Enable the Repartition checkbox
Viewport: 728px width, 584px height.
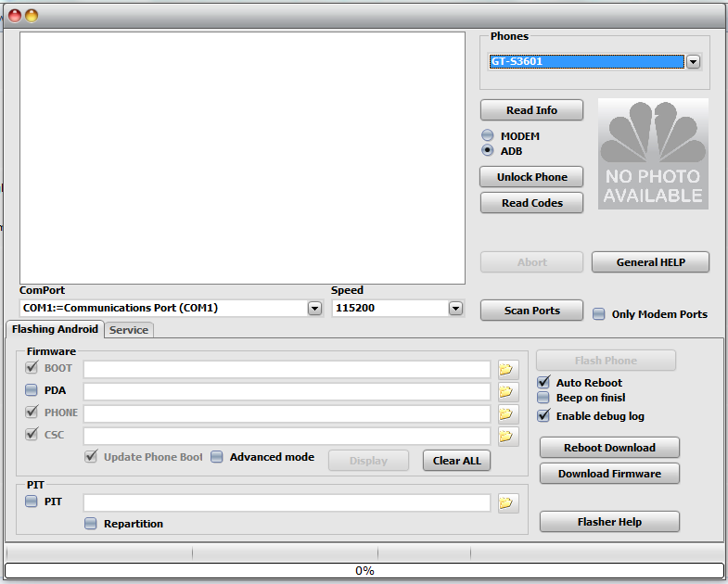click(x=91, y=524)
